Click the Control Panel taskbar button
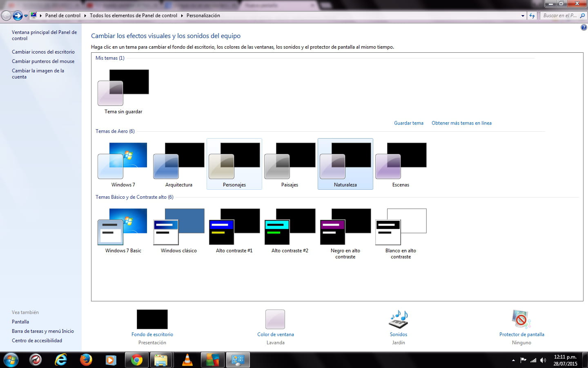The width and height of the screenshot is (588, 368). click(238, 360)
